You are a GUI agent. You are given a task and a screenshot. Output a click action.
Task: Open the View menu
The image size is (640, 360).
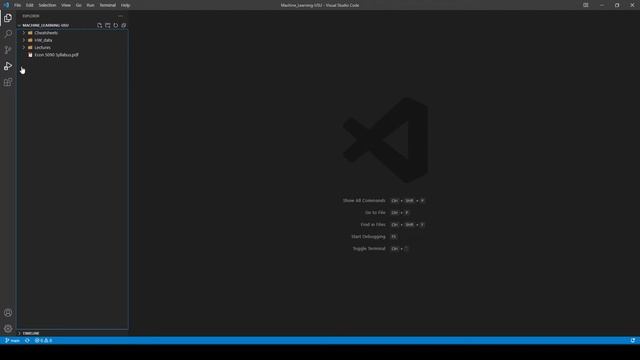66,5
